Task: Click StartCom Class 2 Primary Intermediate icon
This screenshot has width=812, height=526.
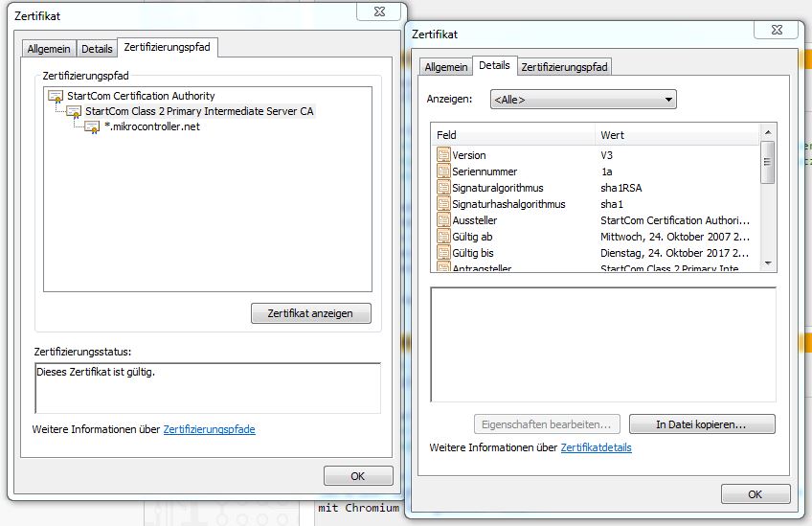Action: (74, 112)
